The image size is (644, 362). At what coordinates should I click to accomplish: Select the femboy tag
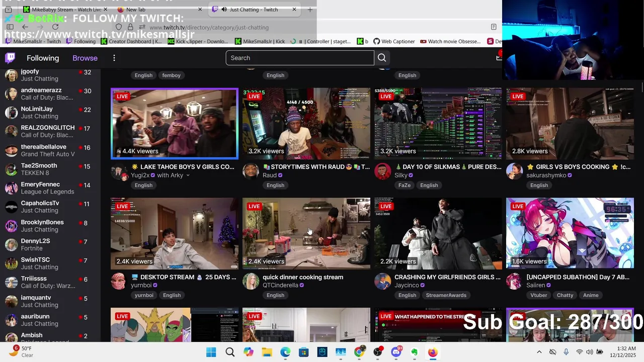click(171, 75)
